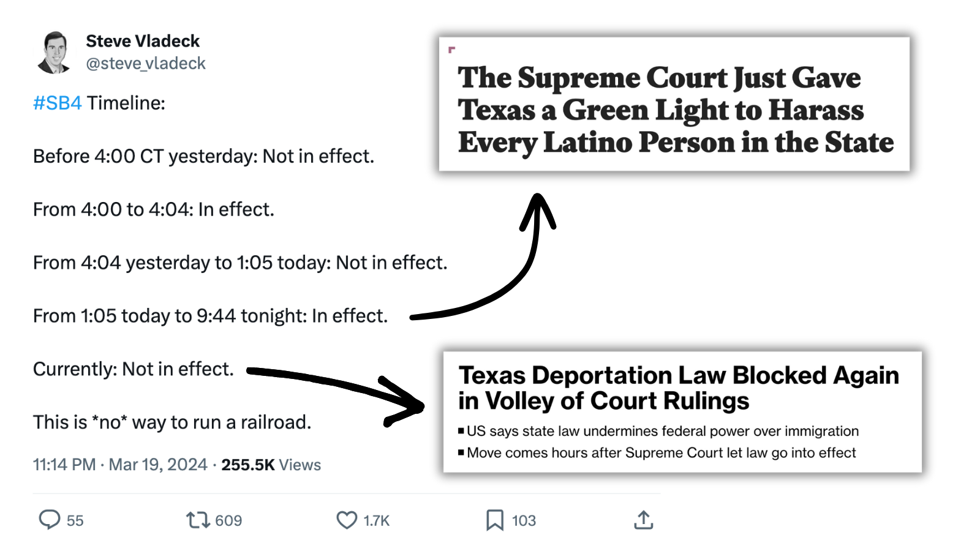
Task: Open the Texas Deportation Law Blocked Again headline
Action: [x=679, y=388]
